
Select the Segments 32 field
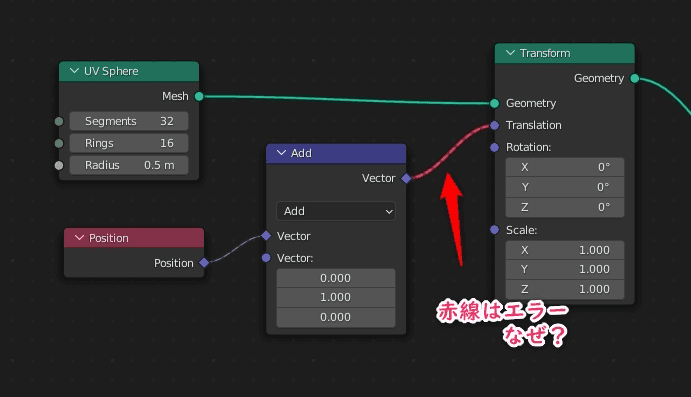pos(129,121)
